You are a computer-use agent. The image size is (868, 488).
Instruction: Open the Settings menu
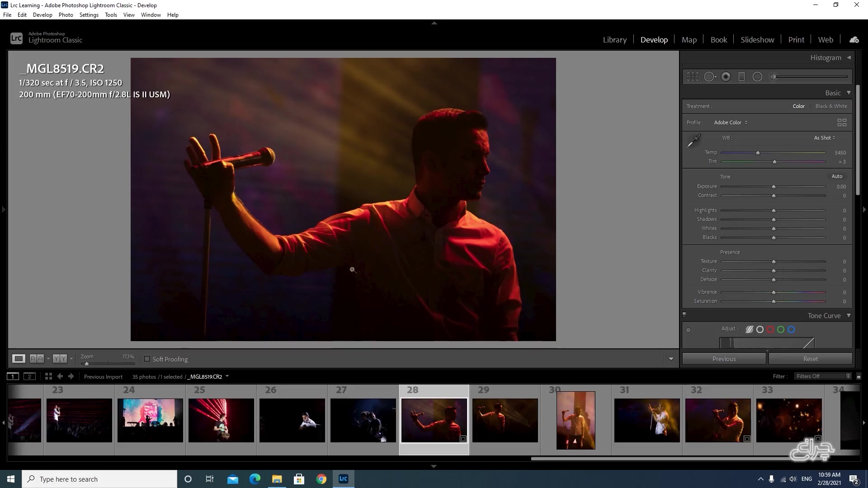click(89, 15)
